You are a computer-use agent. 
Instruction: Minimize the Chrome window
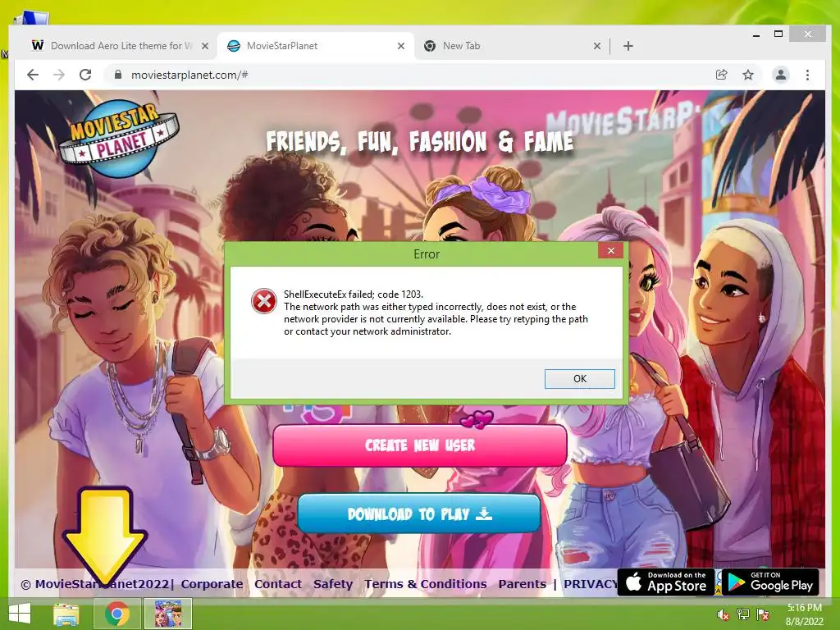coord(756,34)
